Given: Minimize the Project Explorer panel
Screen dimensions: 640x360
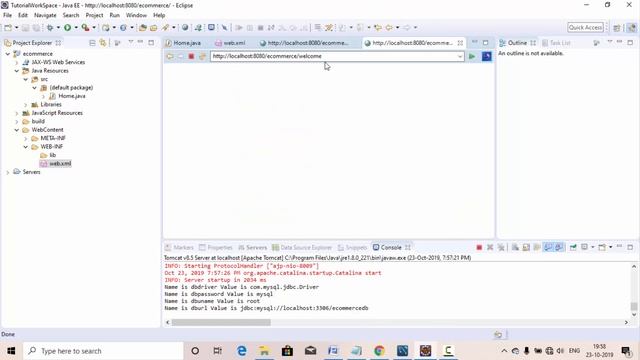Looking at the screenshot, I should click(140, 42).
